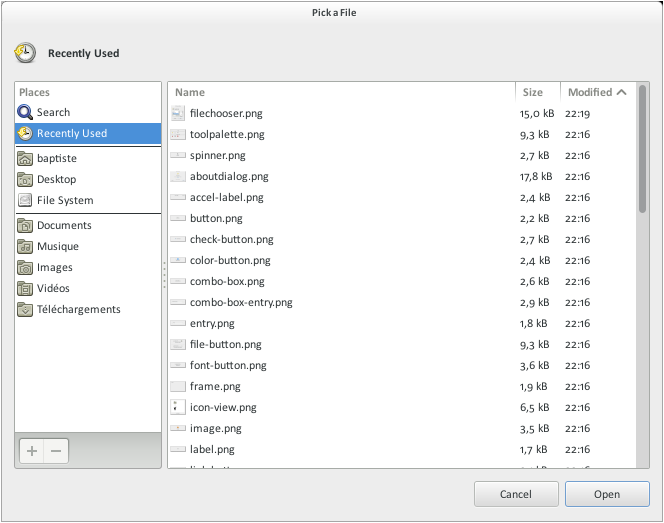Sort files by the Modified column header
The width and height of the screenshot is (664, 523).
tap(596, 92)
